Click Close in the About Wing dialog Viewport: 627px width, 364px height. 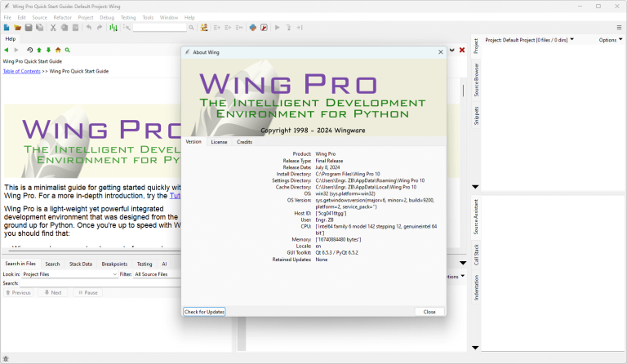pyautogui.click(x=429, y=312)
